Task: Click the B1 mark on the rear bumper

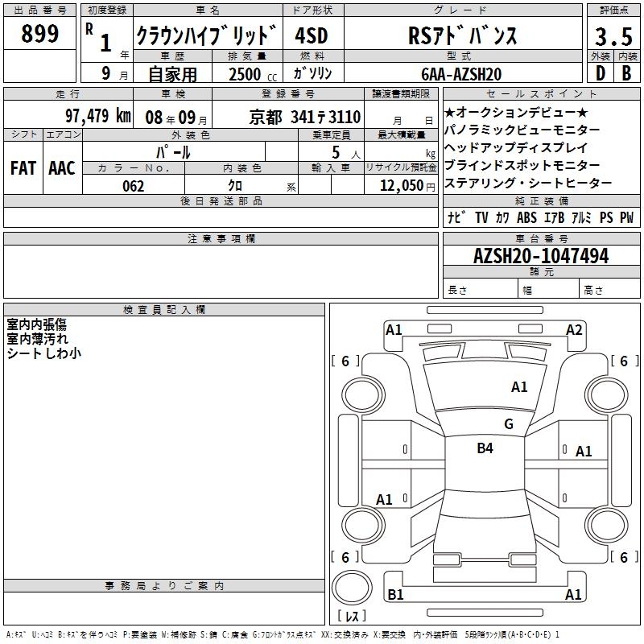Action: point(395,595)
